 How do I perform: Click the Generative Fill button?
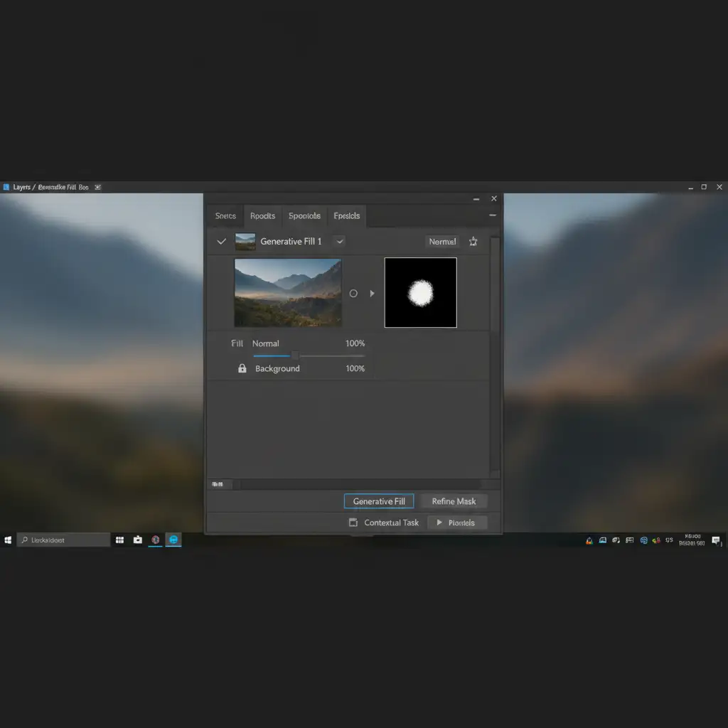(x=379, y=501)
